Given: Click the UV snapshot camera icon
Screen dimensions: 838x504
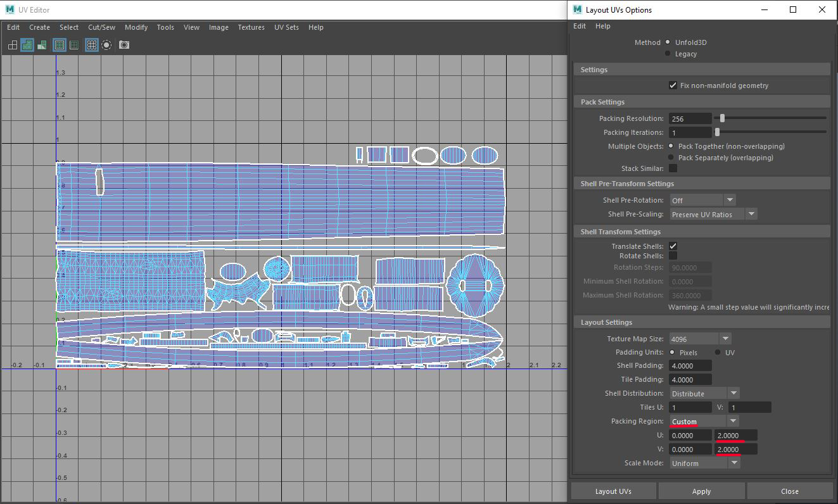Looking at the screenshot, I should [124, 45].
